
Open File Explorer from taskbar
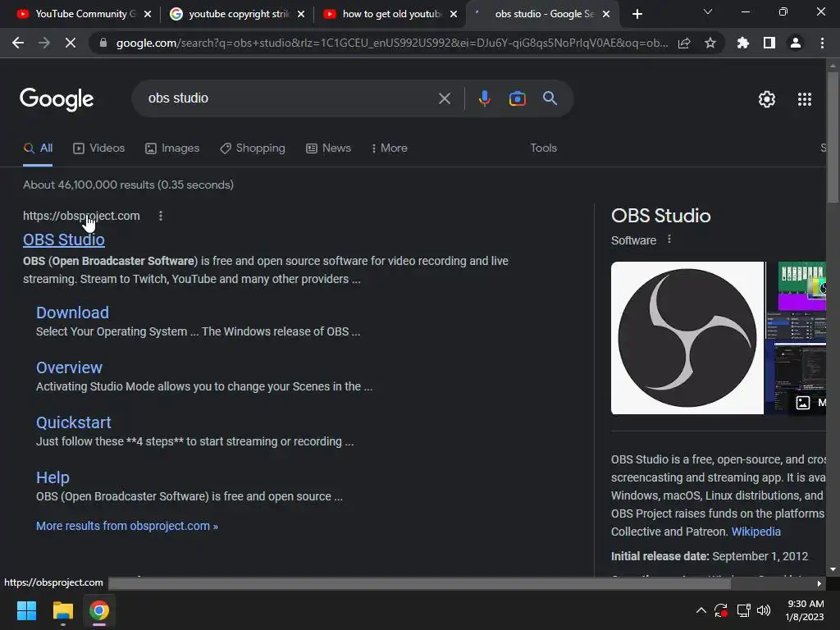tap(62, 610)
